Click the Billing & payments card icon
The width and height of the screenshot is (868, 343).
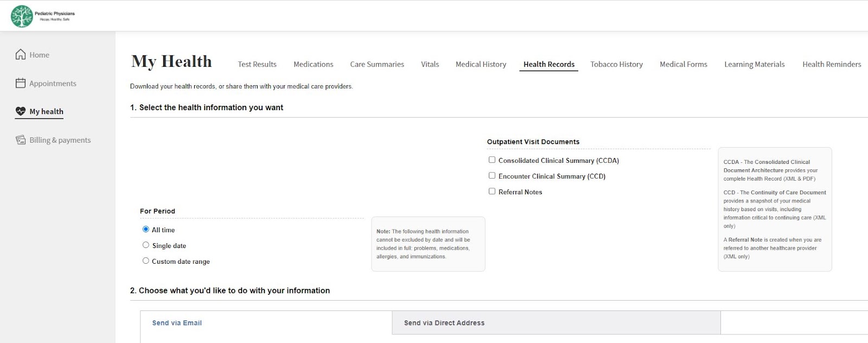click(21, 140)
